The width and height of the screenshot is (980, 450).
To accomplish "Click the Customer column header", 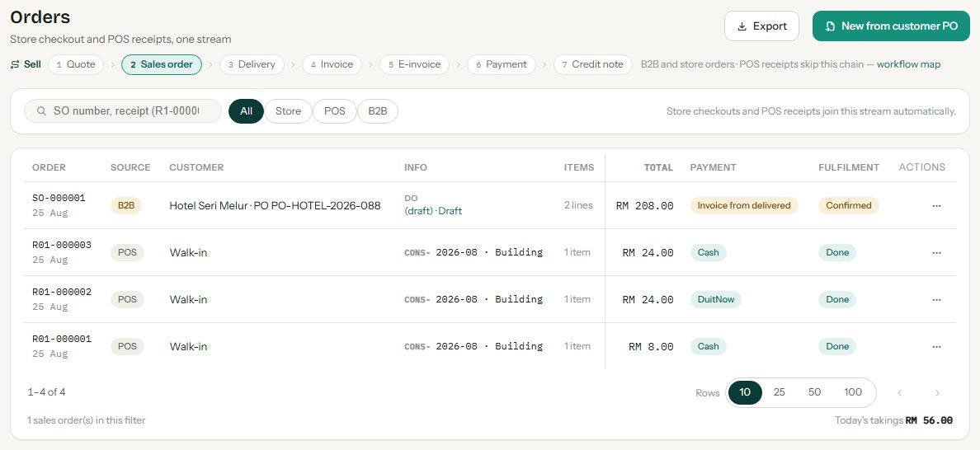I will coord(196,167).
